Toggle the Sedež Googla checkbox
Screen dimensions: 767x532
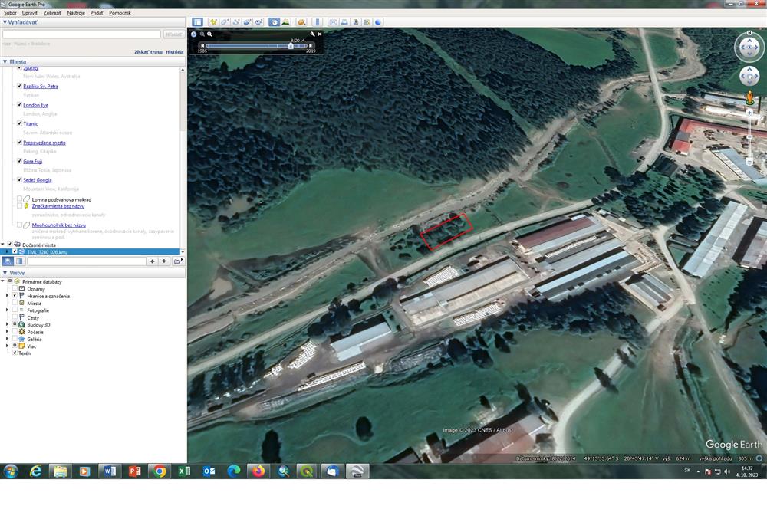coord(20,180)
